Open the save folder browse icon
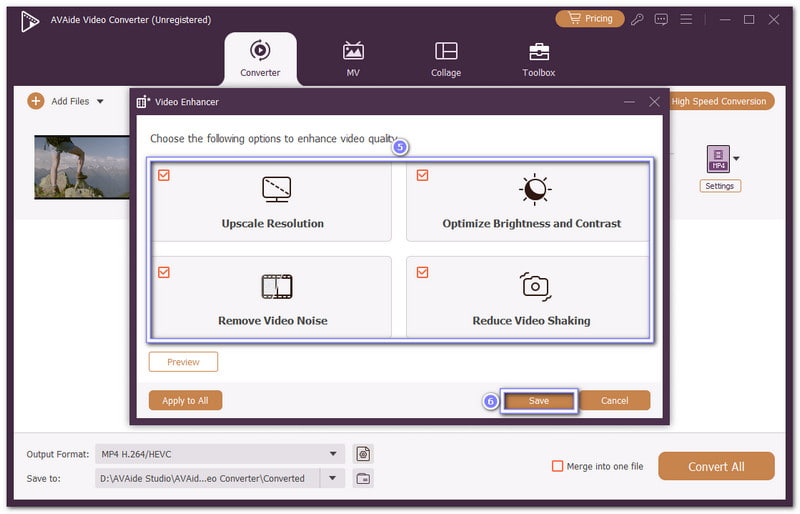Viewport: 800px width, 514px height. point(363,478)
